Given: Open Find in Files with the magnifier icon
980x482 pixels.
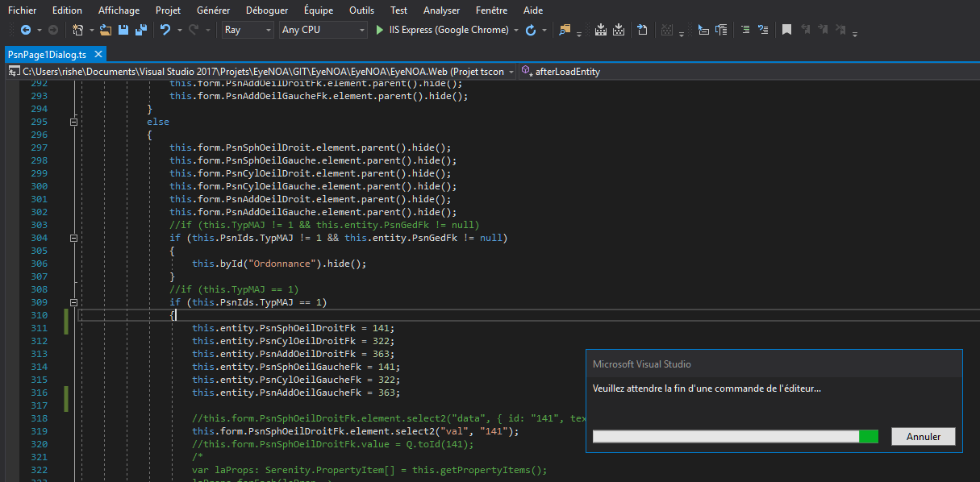Looking at the screenshot, I should 565,30.
